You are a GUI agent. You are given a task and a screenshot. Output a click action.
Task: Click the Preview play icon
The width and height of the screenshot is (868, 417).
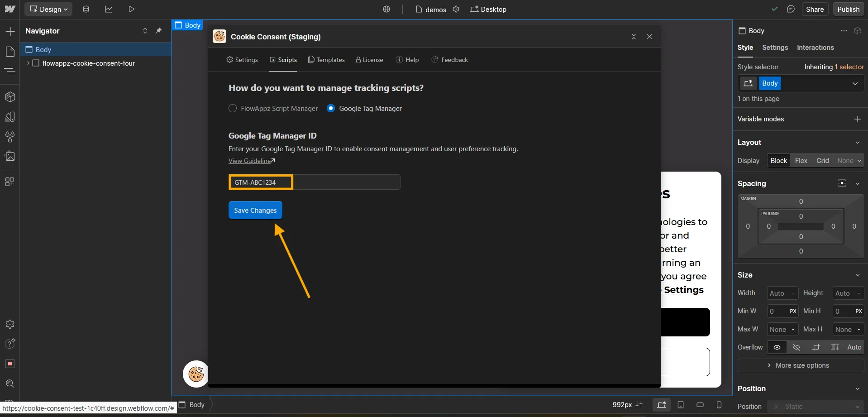131,9
